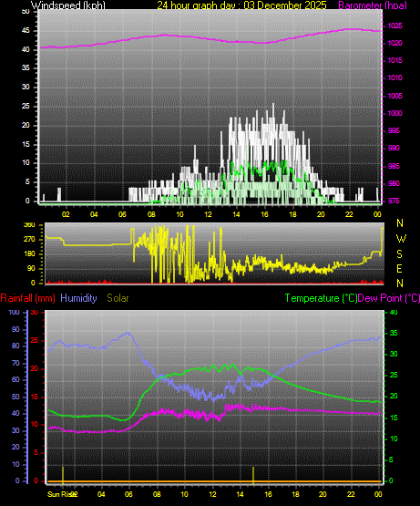Image resolution: width=420 pixels, height=506 pixels.
Task: Click the 1025 barometer axis value
Action: 394,26
